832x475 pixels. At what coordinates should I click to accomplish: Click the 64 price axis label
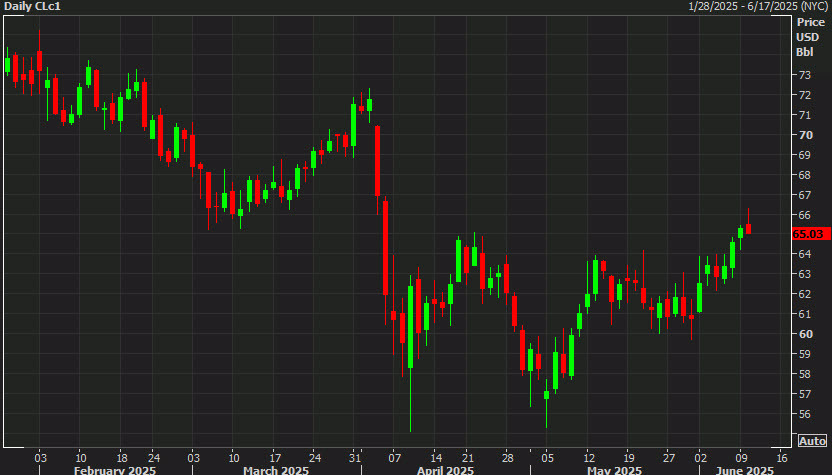tap(805, 254)
